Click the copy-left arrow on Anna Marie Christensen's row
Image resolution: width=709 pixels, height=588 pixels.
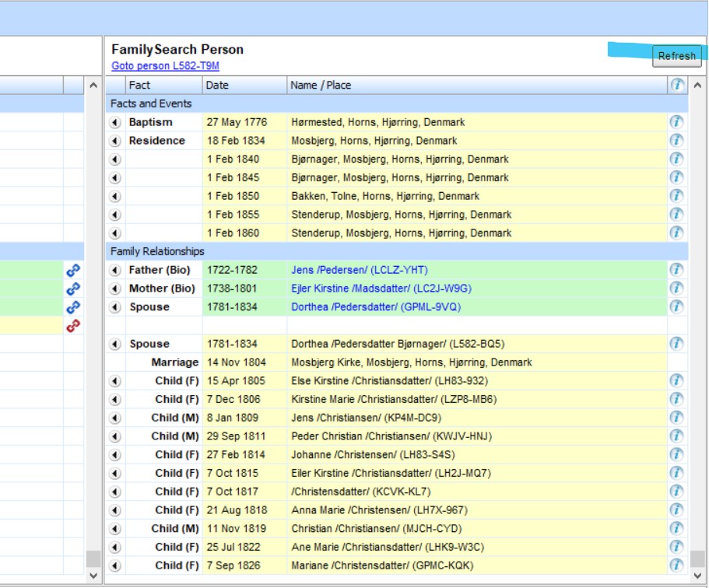(x=115, y=510)
